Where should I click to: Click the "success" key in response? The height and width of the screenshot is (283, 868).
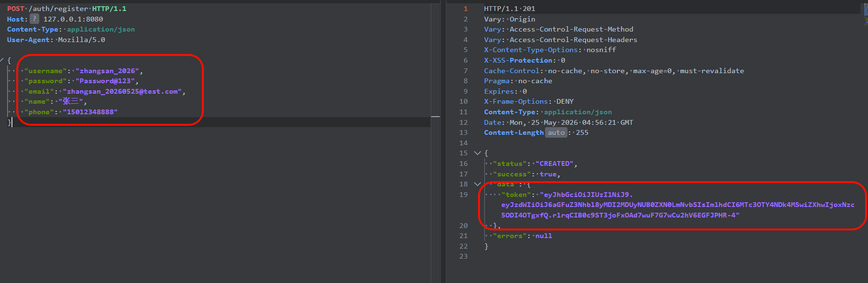[512, 174]
